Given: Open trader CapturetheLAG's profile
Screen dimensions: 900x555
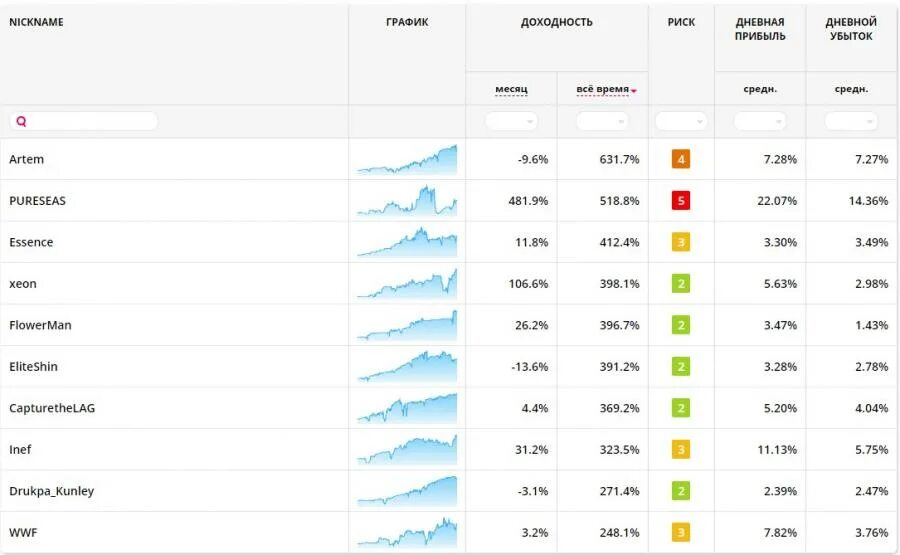Looking at the screenshot, I should [x=52, y=408].
